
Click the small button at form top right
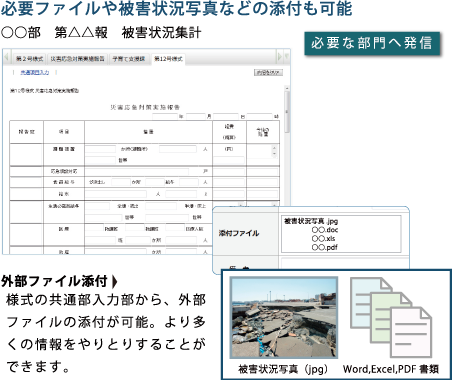click(268, 72)
